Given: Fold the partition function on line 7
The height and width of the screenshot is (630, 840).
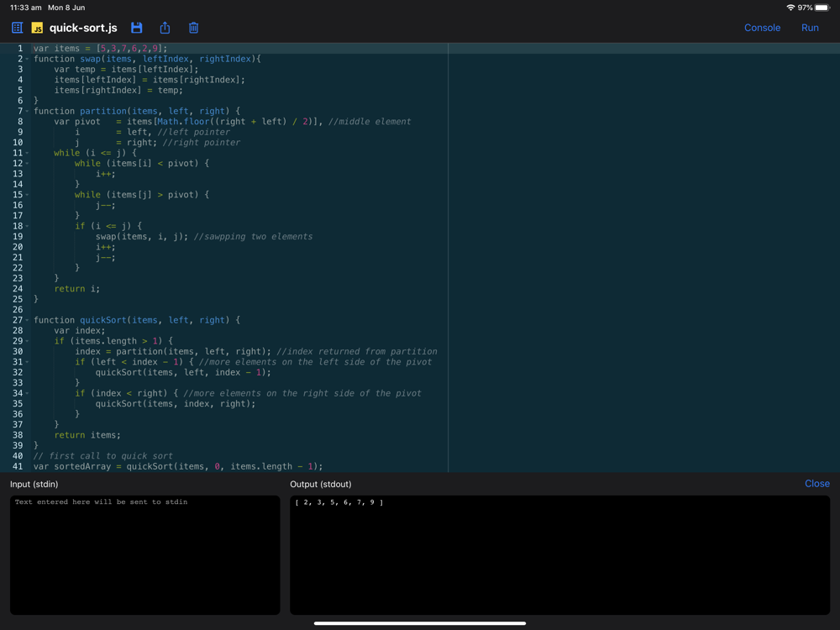Looking at the screenshot, I should tap(27, 112).
